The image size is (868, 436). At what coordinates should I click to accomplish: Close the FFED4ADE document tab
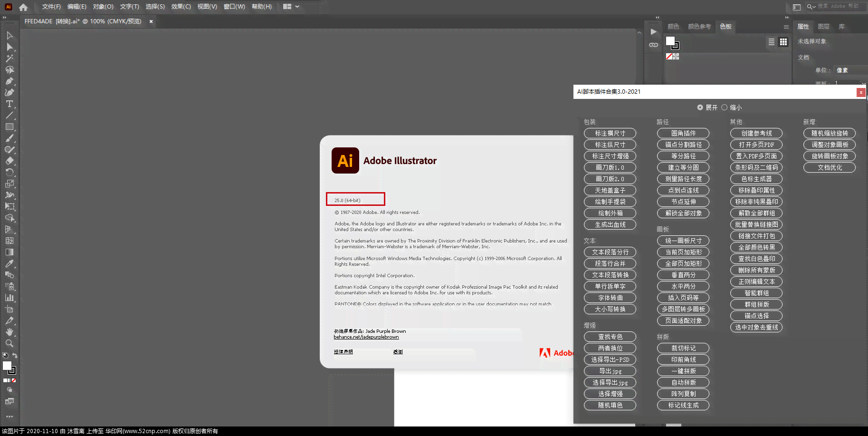pos(151,21)
